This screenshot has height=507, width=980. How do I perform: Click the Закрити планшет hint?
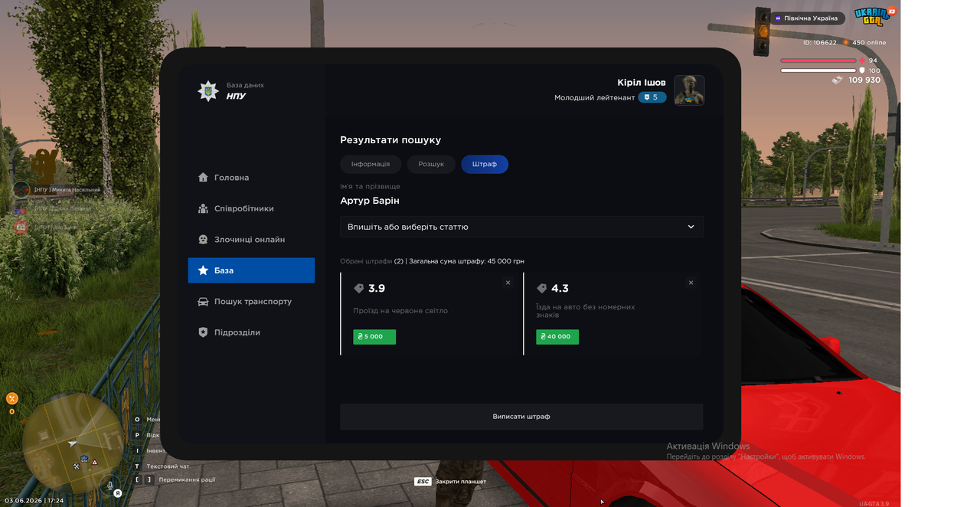[461, 482]
